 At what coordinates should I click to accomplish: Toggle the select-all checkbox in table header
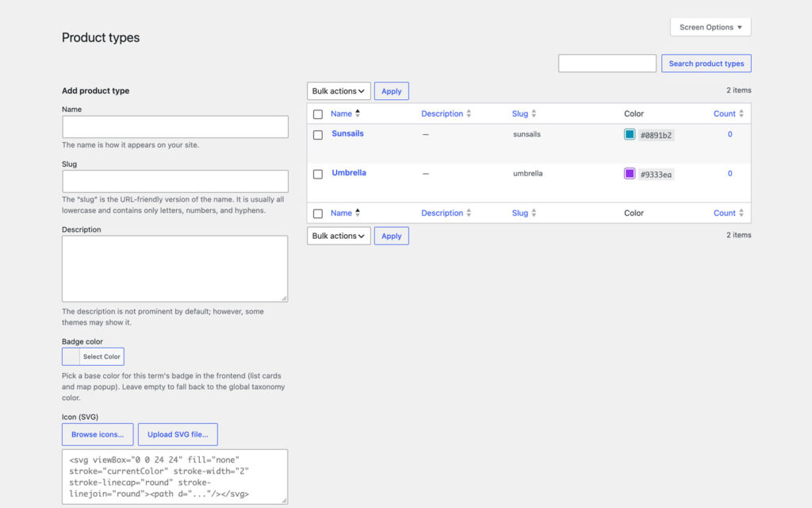318,114
